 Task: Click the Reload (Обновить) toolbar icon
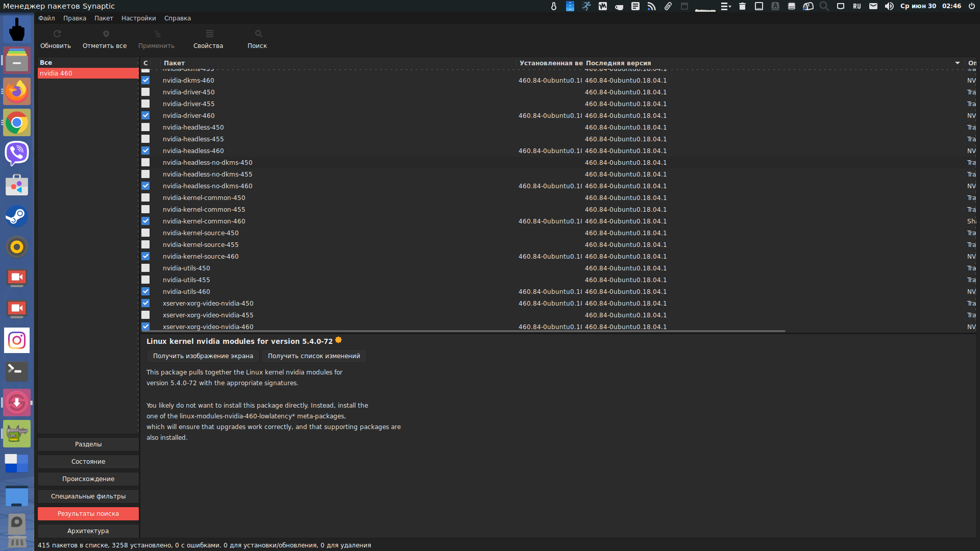click(57, 34)
